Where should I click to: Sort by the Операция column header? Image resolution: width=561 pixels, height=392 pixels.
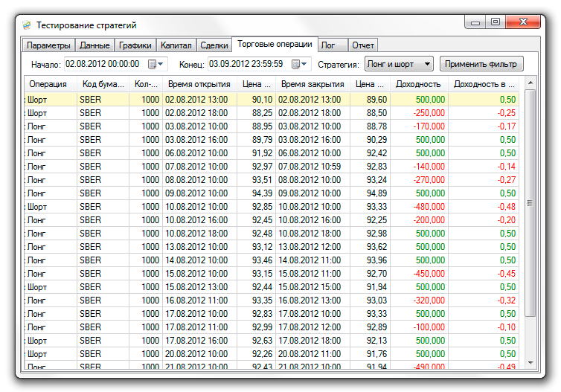coord(49,84)
